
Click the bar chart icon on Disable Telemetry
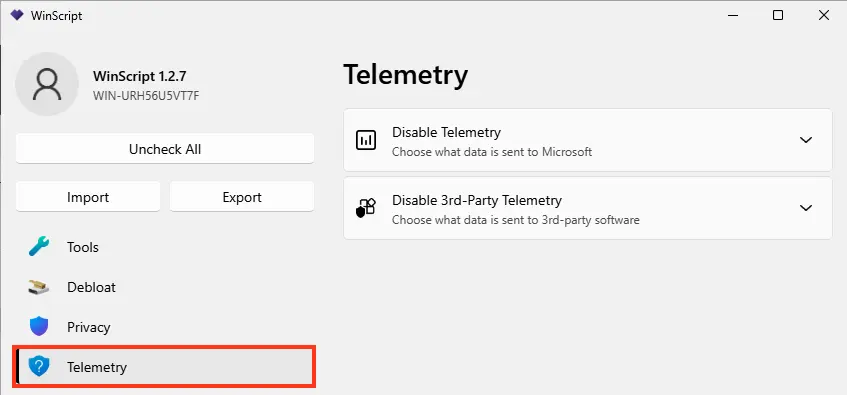coord(366,140)
